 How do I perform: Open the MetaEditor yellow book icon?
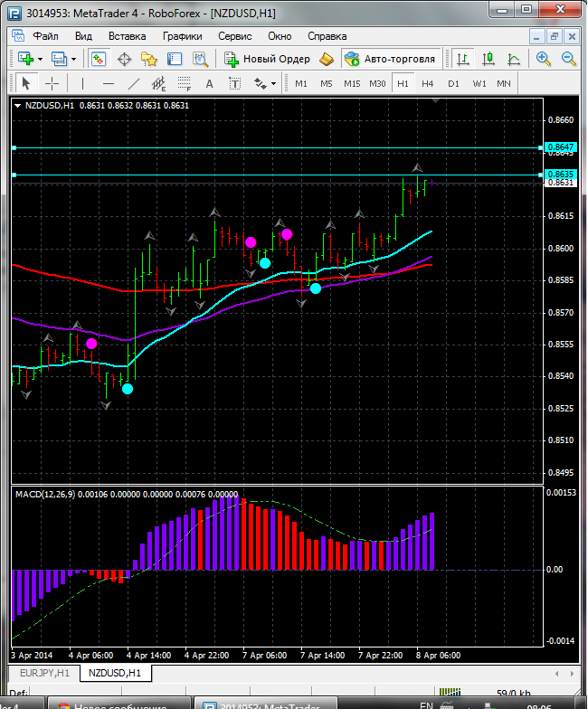pos(326,60)
